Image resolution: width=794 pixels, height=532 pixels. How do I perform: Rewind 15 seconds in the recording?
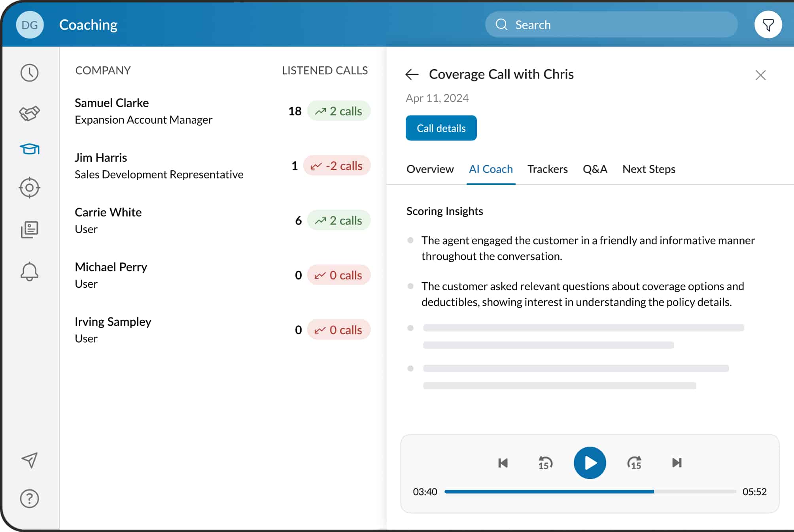pos(545,463)
